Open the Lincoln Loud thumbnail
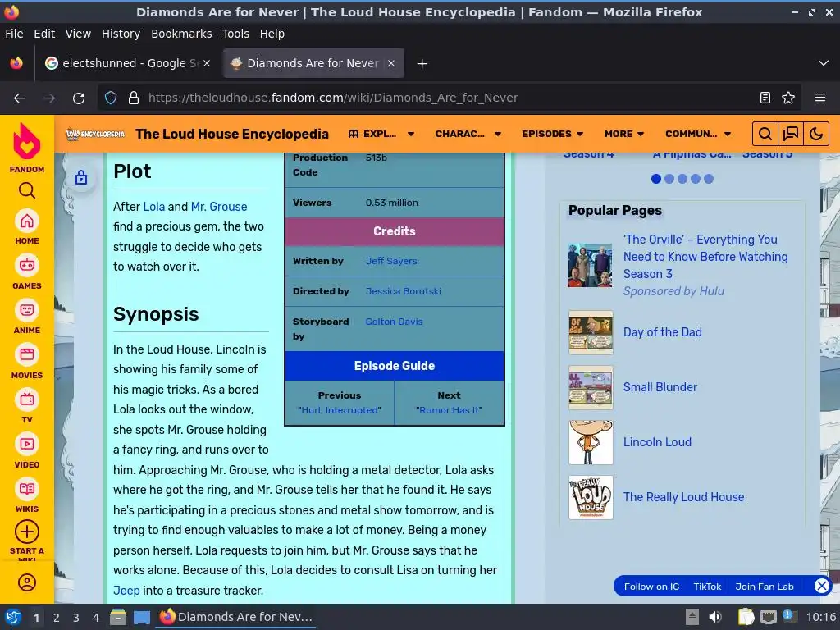The height and width of the screenshot is (630, 840). pos(591,442)
